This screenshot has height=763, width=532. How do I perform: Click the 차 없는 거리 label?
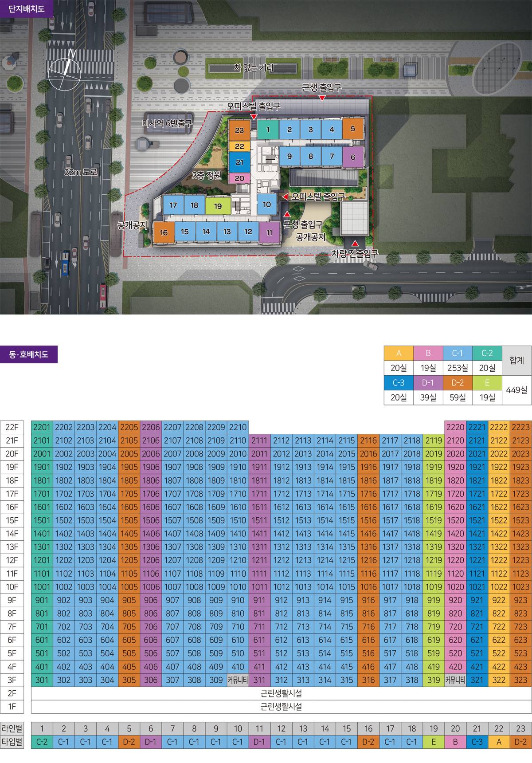point(254,68)
